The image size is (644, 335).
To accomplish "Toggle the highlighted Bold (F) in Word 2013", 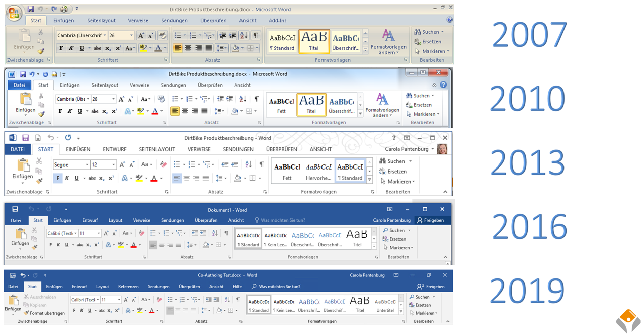I will click(x=58, y=178).
